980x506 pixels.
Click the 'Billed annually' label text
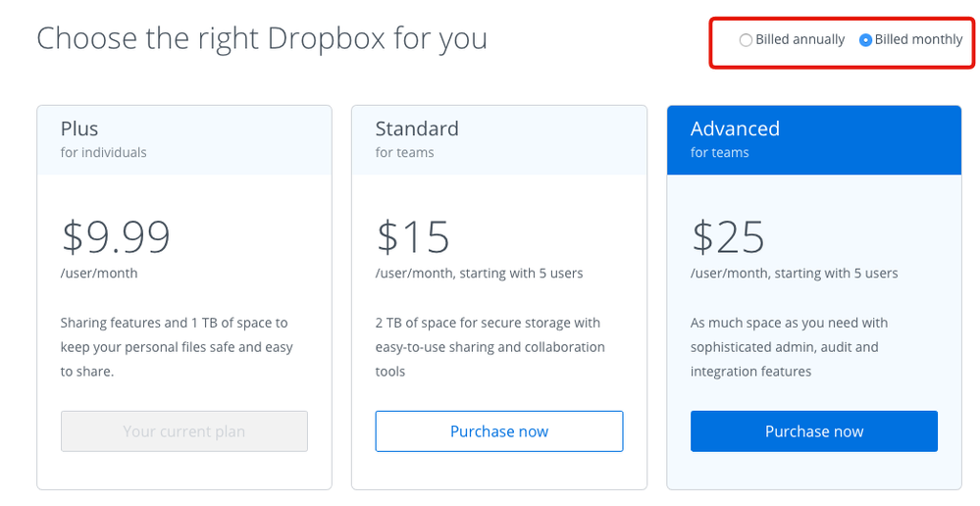[799, 40]
